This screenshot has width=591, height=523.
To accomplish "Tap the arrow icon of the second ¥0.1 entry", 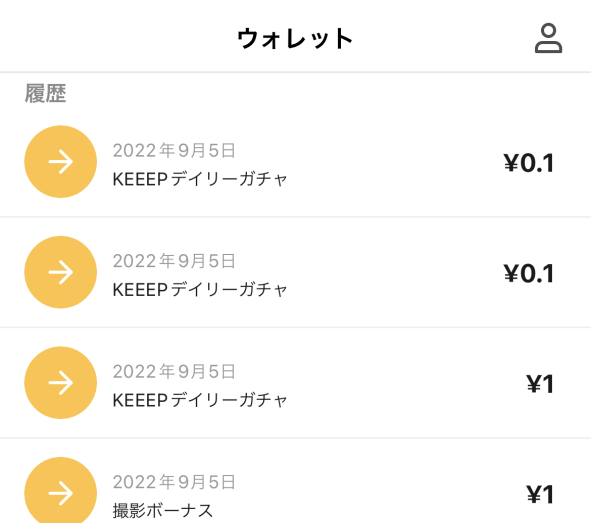I will point(61,272).
